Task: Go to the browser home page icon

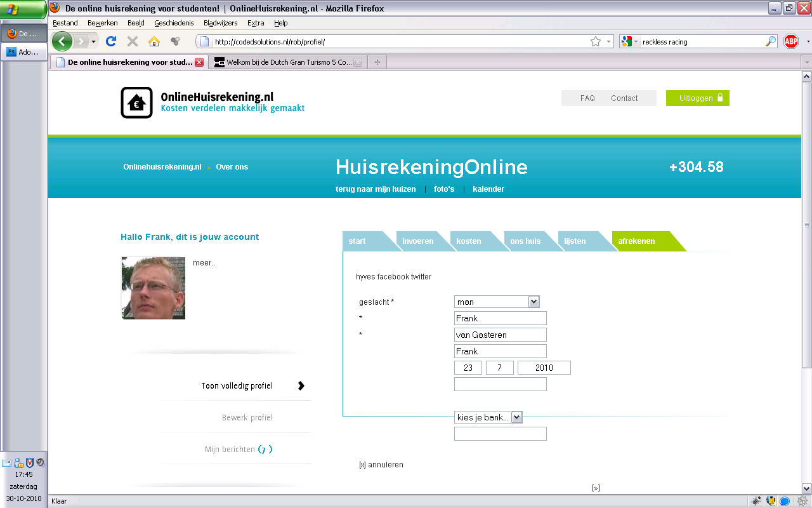Action: 154,41
